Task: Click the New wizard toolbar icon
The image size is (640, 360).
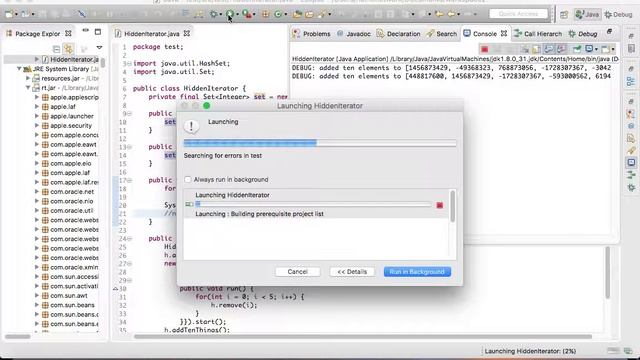Action: [9, 14]
